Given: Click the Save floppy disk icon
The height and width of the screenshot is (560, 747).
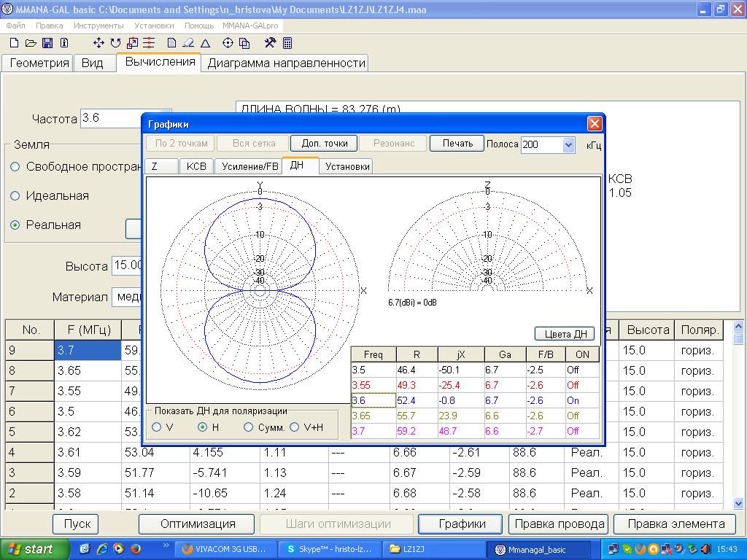Looking at the screenshot, I should (x=47, y=43).
